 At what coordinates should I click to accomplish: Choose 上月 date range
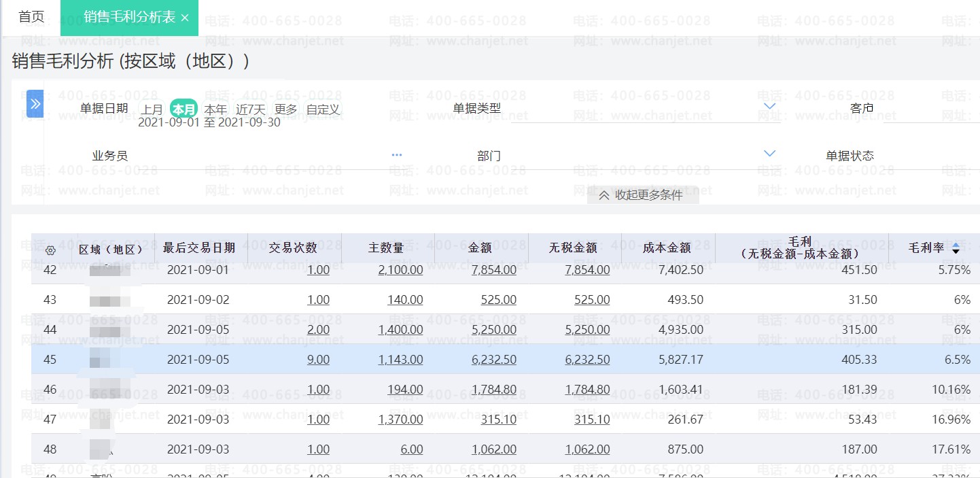[x=152, y=109]
